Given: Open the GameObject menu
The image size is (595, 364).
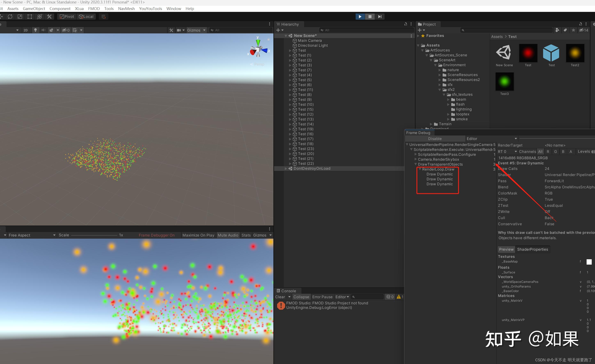Looking at the screenshot, I should (34, 8).
